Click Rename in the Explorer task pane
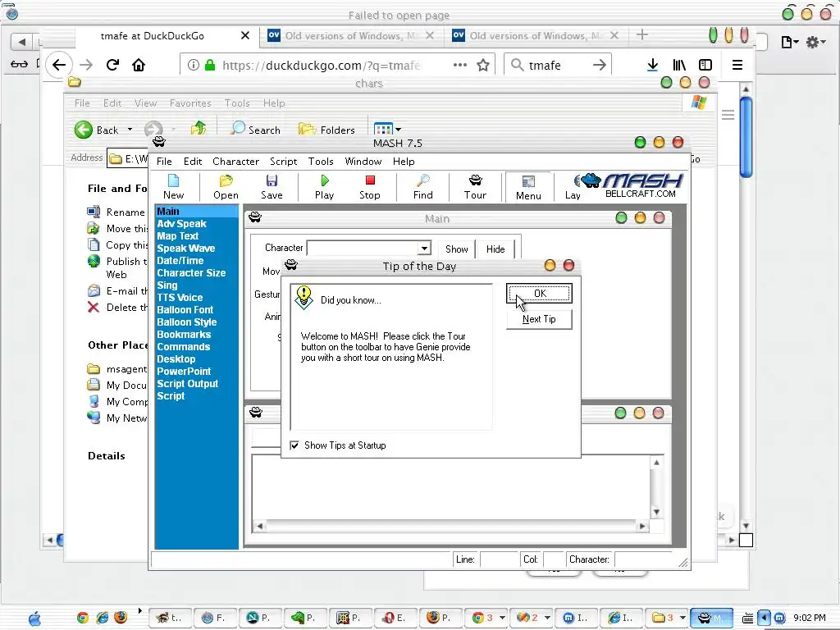This screenshot has height=630, width=840. pyautogui.click(x=126, y=212)
